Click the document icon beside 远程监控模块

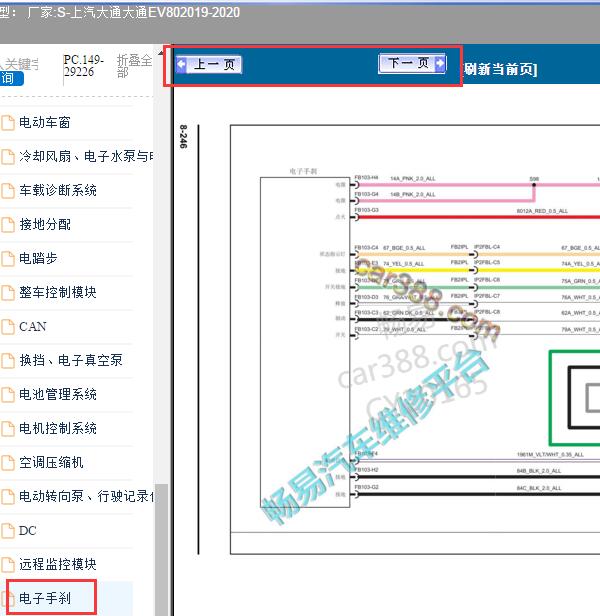(x=8, y=565)
